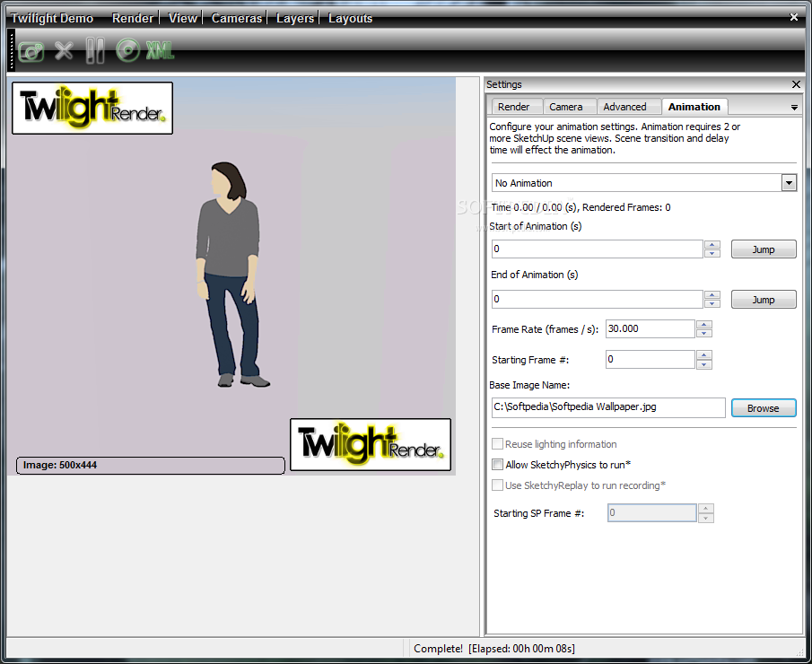This screenshot has height=664, width=812.
Task: Stop render using the X toolbar icon
Action: (x=64, y=51)
